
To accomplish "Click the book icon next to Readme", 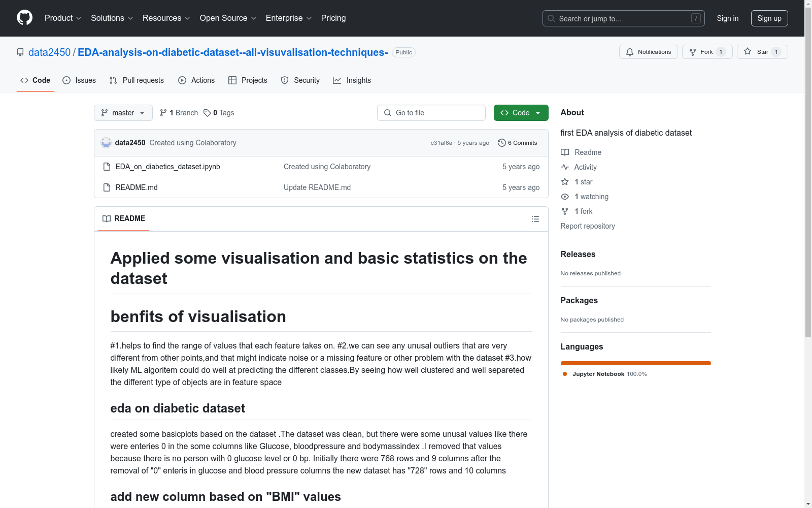I will point(565,152).
